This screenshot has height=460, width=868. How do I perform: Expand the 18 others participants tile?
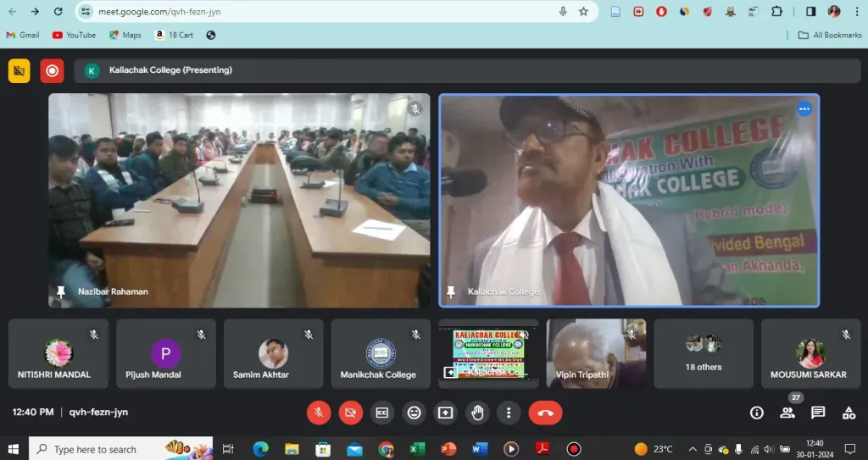(x=703, y=353)
